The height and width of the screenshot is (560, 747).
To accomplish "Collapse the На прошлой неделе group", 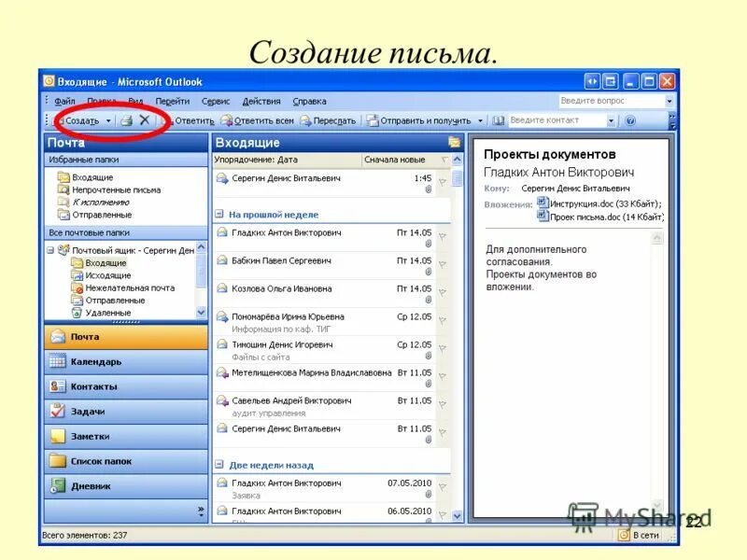I will [218, 214].
